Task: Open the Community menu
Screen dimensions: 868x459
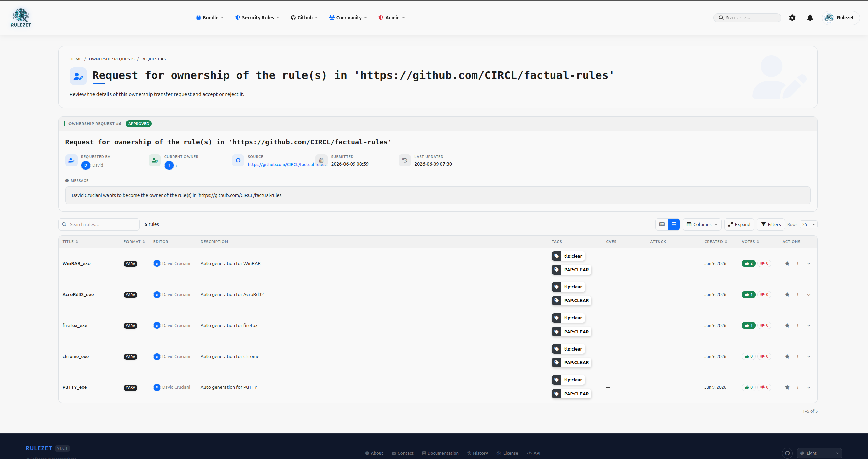Action: click(348, 18)
